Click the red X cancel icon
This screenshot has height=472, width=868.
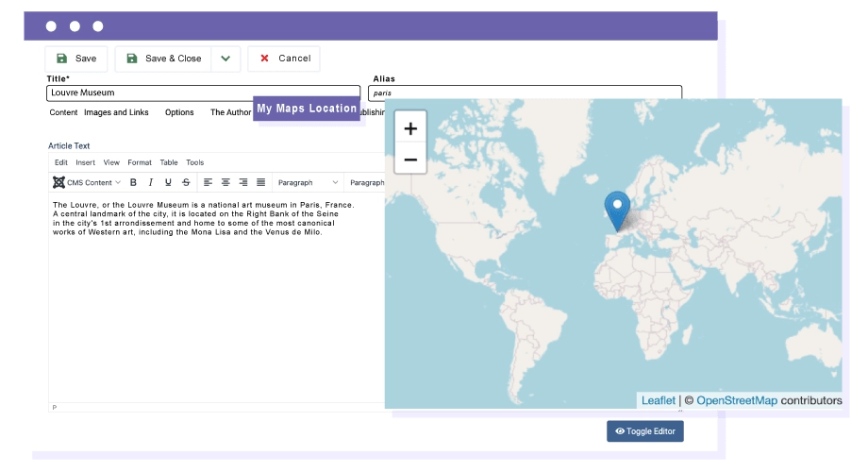(x=264, y=59)
